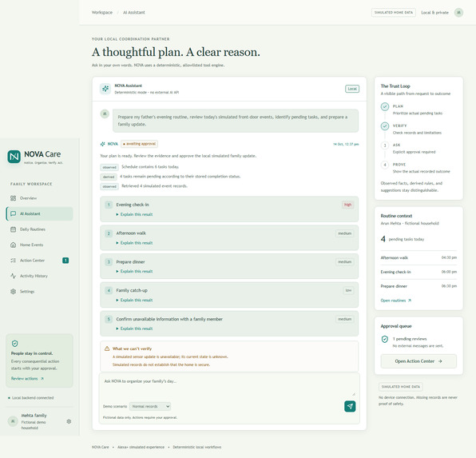Click the Mehta family avatar
The width and height of the screenshot is (476, 458).
point(13,421)
